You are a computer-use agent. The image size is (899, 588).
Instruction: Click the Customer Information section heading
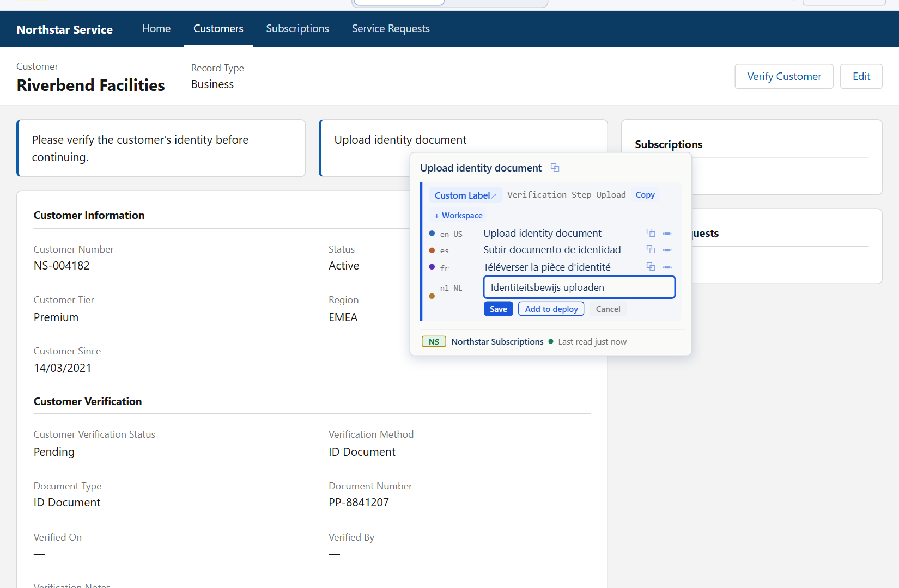89,215
